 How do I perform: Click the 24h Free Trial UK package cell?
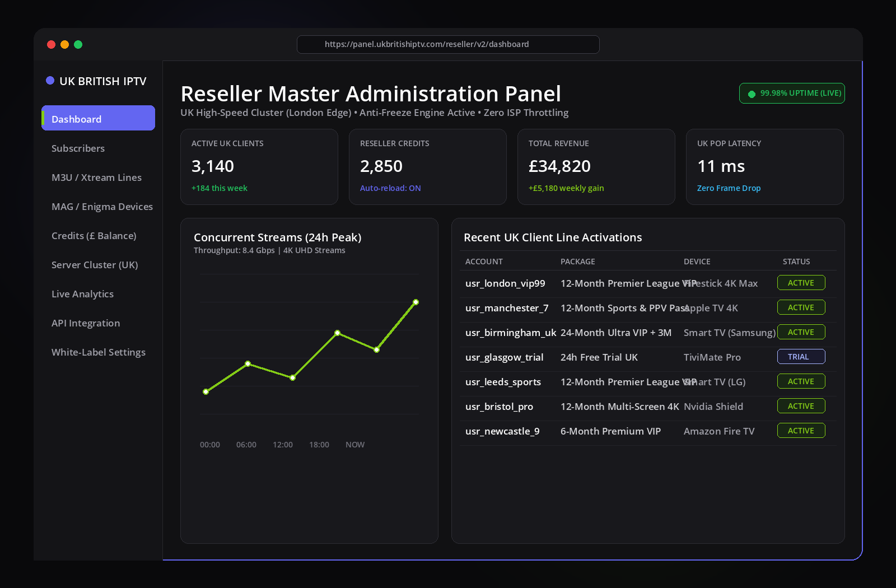tap(599, 357)
